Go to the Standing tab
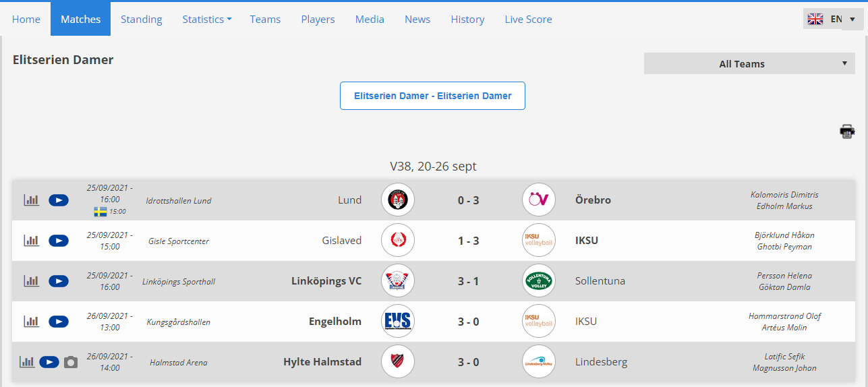This screenshot has height=387, width=868. 142,19
